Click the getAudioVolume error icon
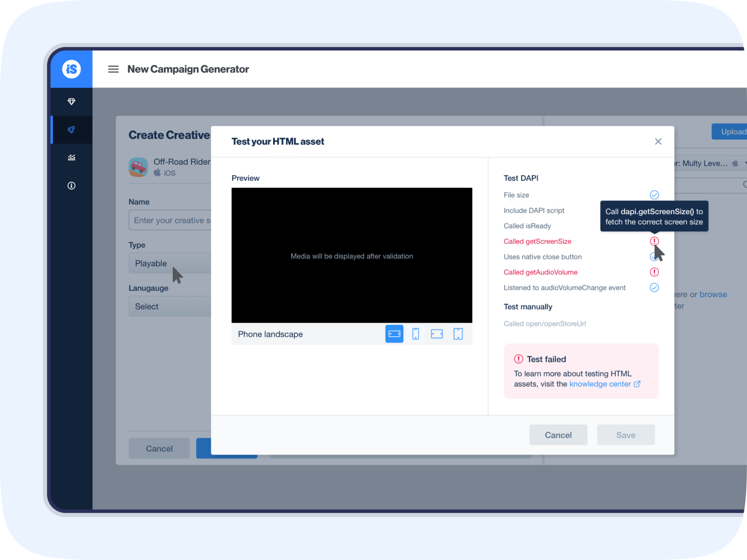 pos(655,272)
